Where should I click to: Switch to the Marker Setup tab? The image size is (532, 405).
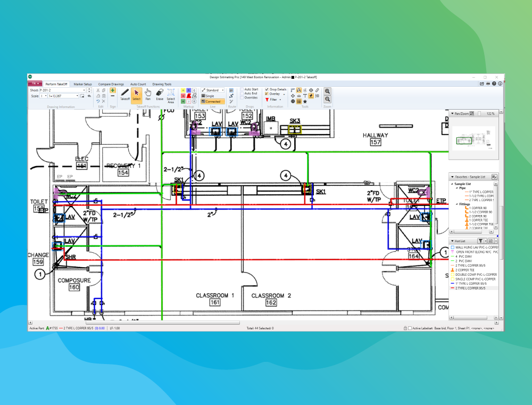[x=82, y=84]
